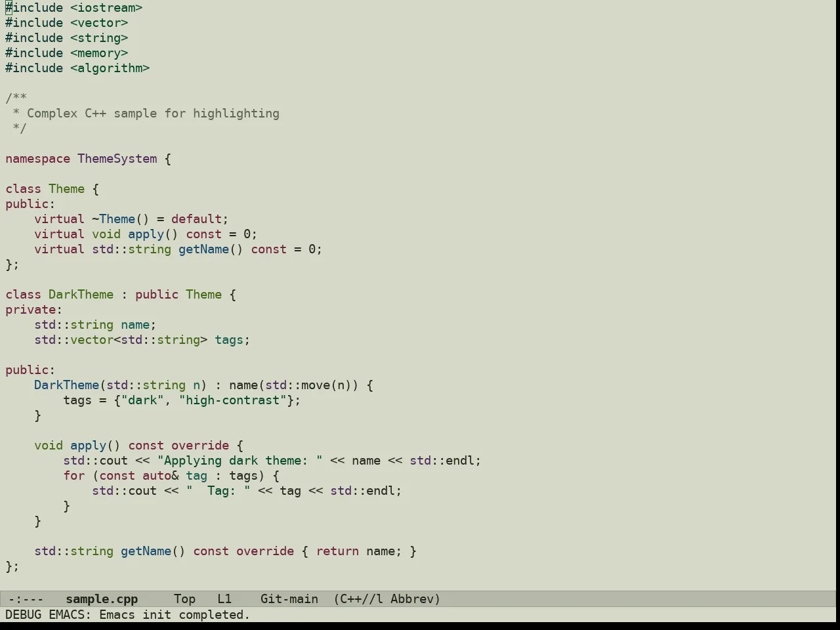The height and width of the screenshot is (630, 840).
Task: Click the tags = {"dark", "high-contrast"}; line
Action: 182,400
